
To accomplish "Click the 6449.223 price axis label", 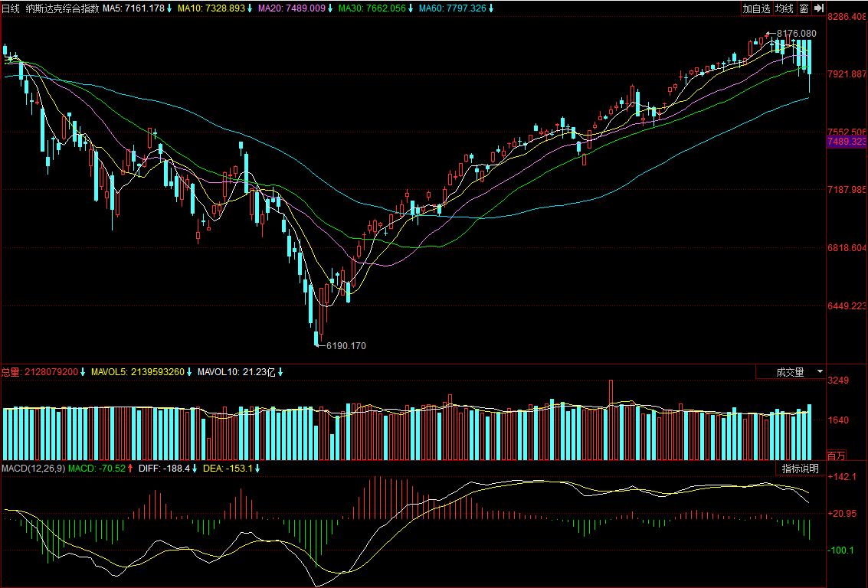I will (x=847, y=306).
